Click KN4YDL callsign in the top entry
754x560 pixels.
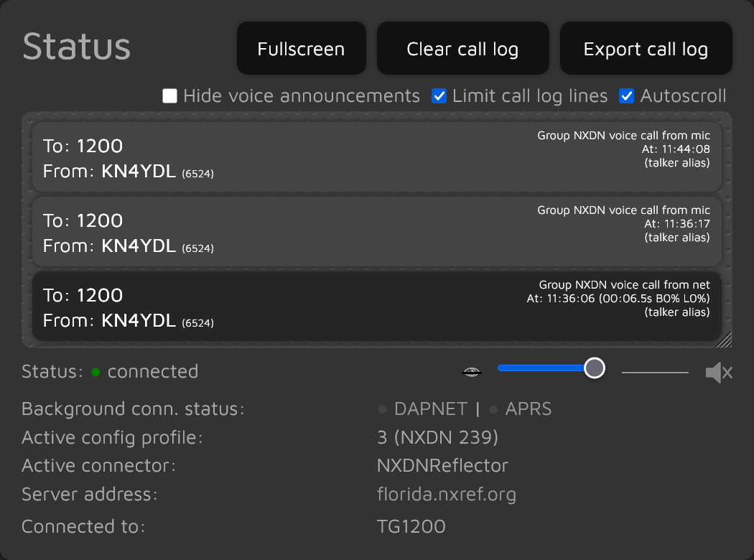(x=139, y=172)
